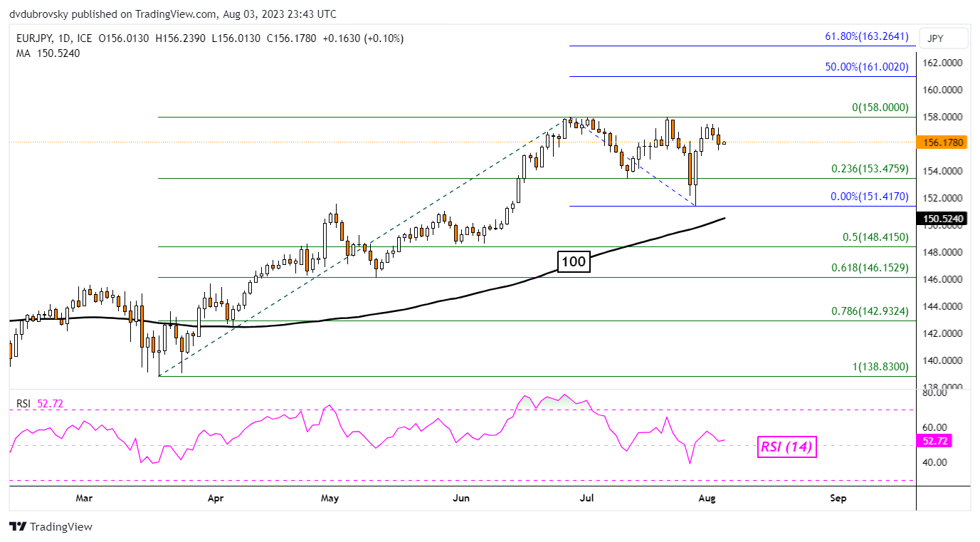Click the 0.786(142.9324) retracement label
This screenshot has width=980, height=542.
870,311
